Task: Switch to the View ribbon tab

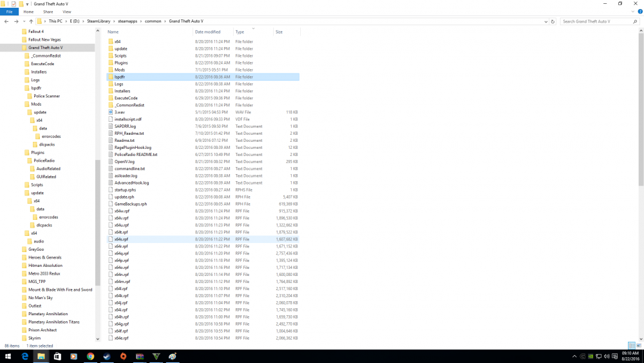Action: [x=66, y=12]
